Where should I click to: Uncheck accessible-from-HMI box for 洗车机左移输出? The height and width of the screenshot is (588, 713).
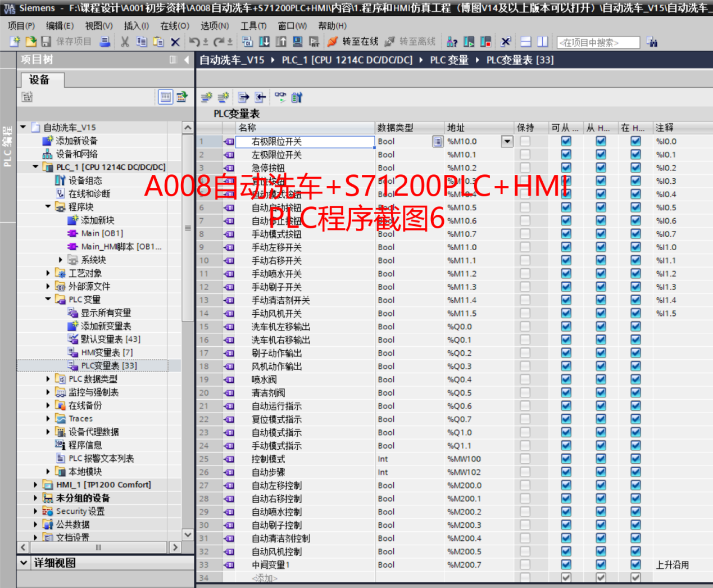click(566, 326)
